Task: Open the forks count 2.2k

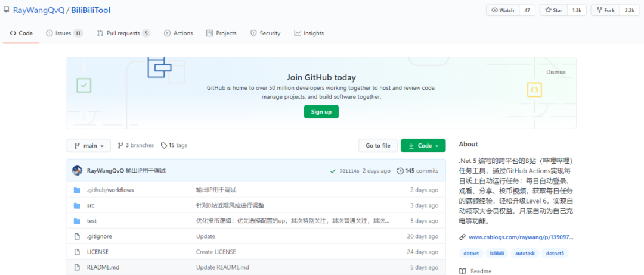Action: click(x=629, y=10)
